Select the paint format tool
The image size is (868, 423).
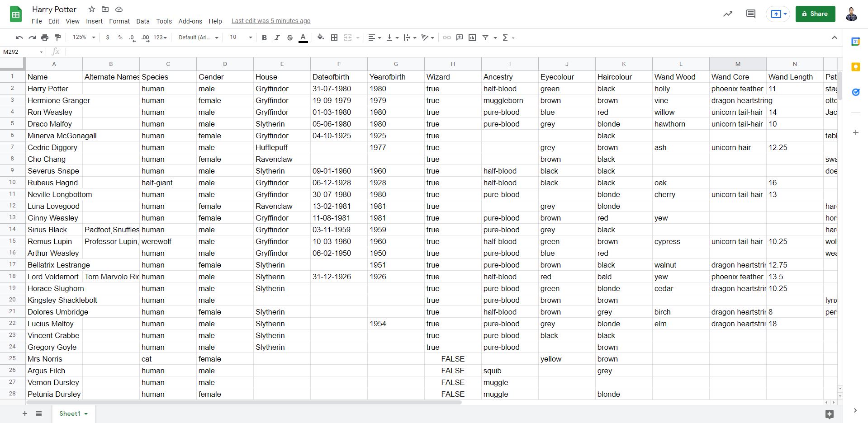point(57,38)
